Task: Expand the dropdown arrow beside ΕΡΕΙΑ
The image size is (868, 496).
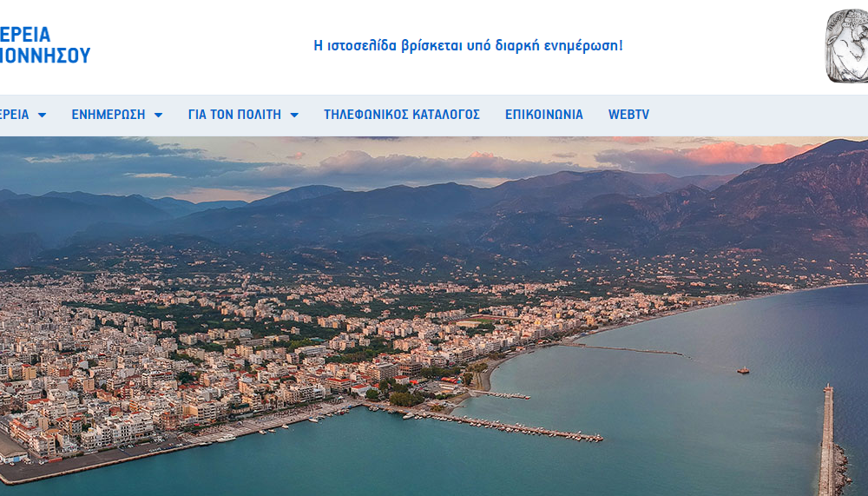Action: point(42,116)
